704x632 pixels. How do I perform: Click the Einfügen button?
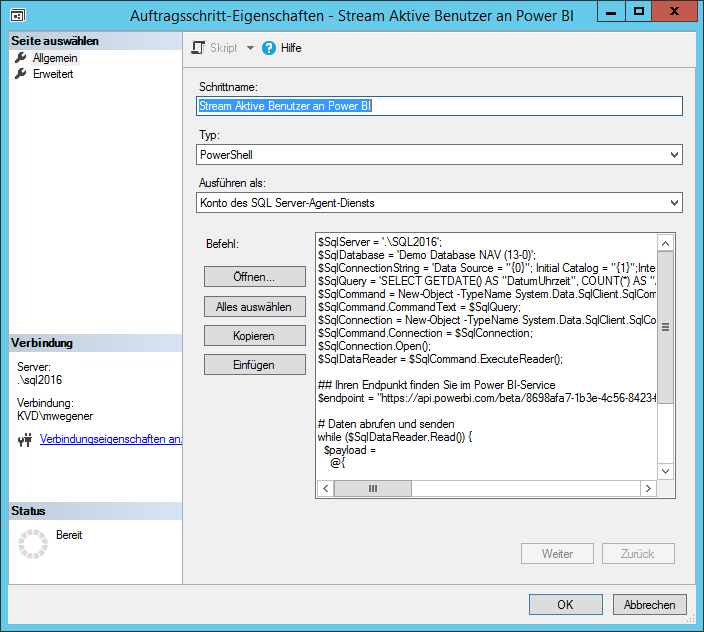pyautogui.click(x=255, y=364)
